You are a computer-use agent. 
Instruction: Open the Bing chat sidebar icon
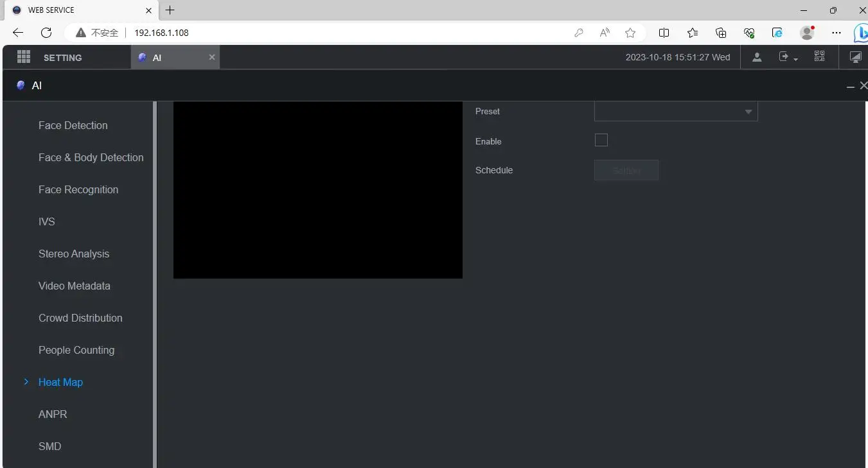click(x=861, y=33)
